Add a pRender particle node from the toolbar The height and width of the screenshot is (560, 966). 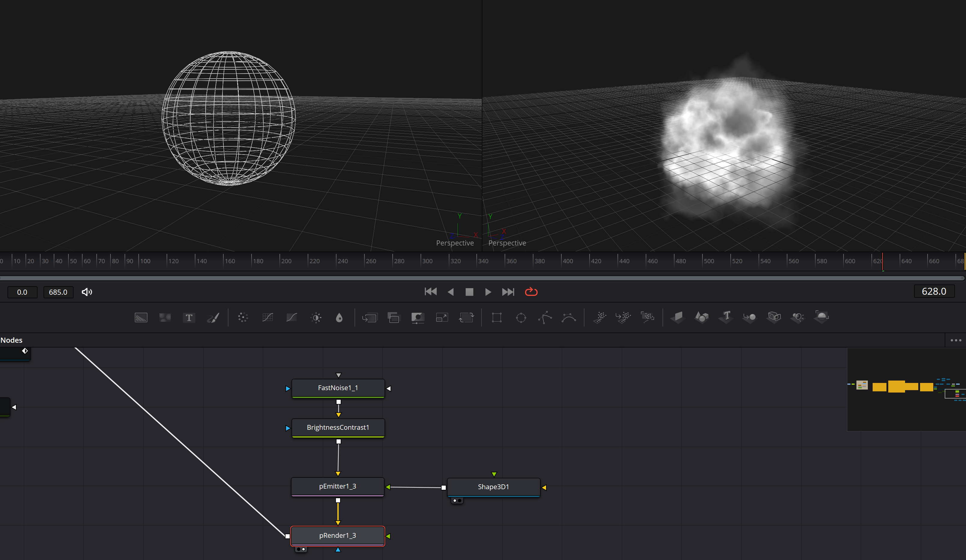click(648, 318)
